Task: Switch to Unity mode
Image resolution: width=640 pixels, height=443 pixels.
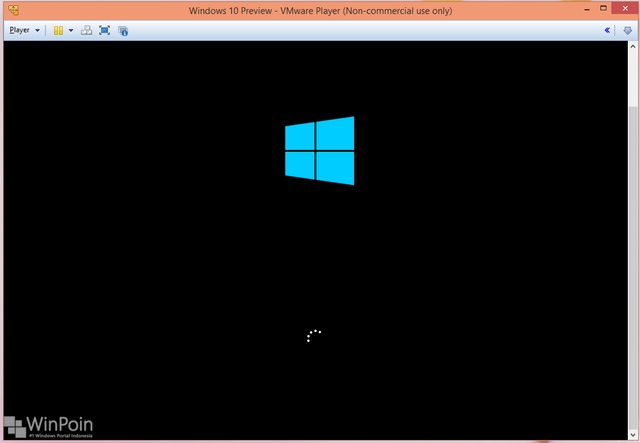Action: pos(123,31)
